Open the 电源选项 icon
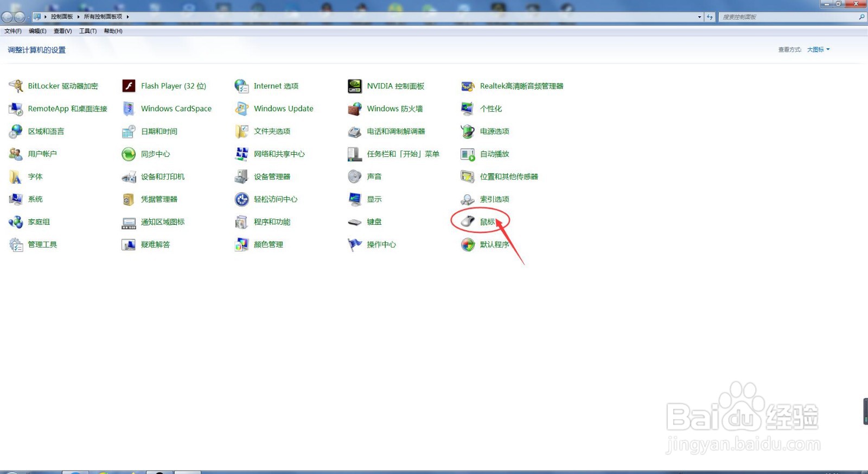This screenshot has width=868, height=474. pyautogui.click(x=468, y=131)
